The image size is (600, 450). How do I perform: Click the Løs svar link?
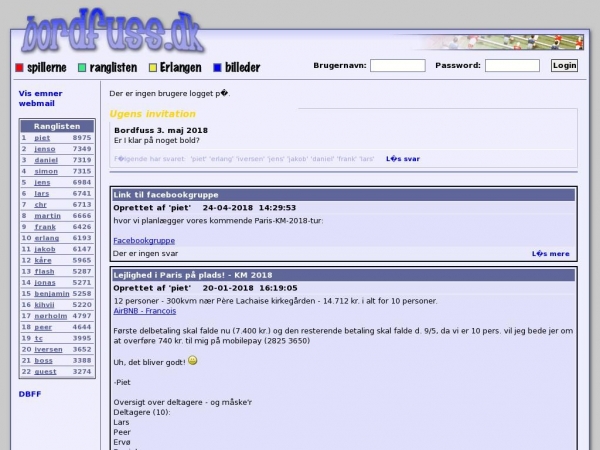tap(403, 159)
